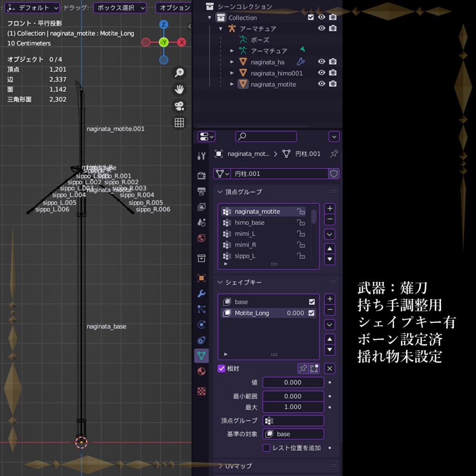Open the Object Constraints tab

click(x=201, y=340)
